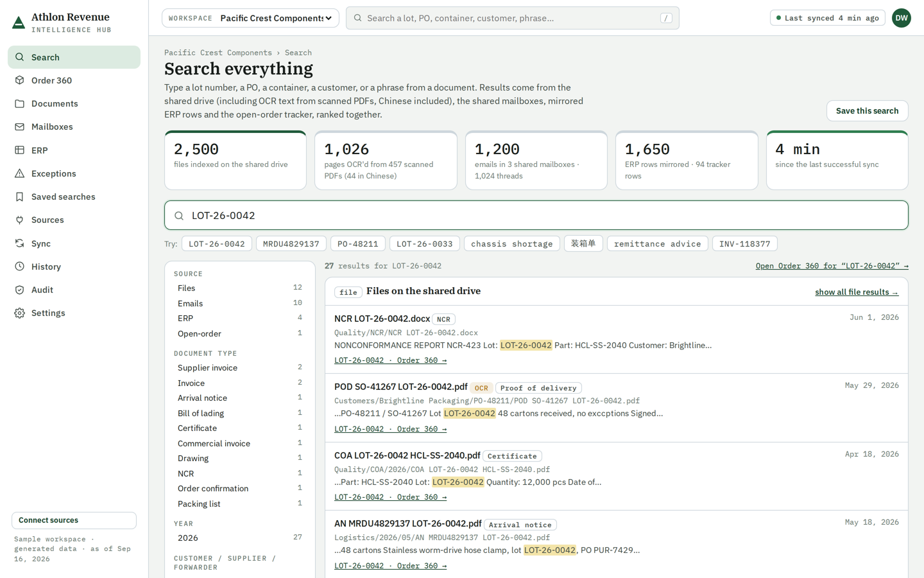Open Documents via its folder icon

20,103
